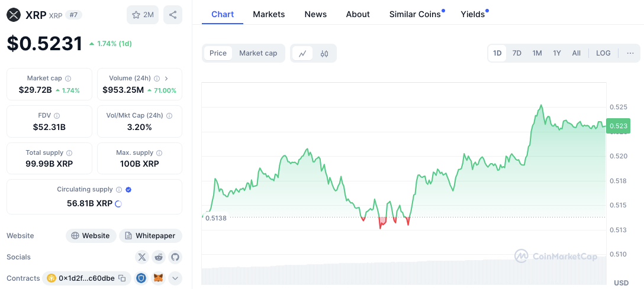Switch to the Yields tab
644x289 pixels.
[473, 14]
